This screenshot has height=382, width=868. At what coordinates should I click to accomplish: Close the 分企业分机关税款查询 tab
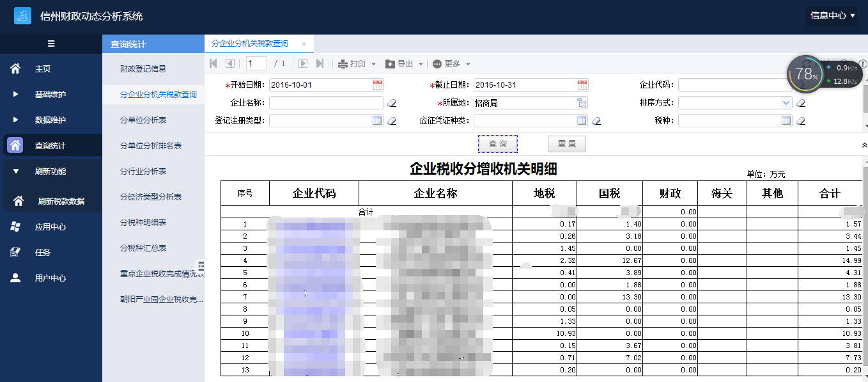tap(304, 44)
